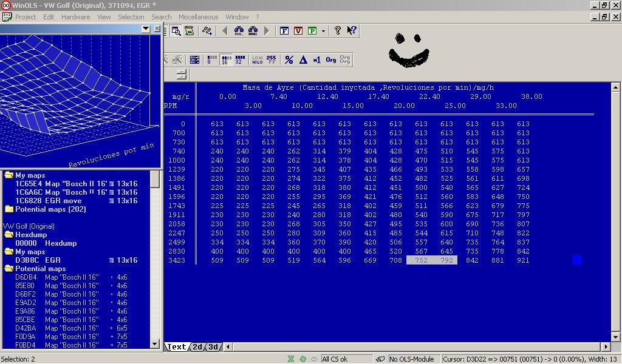
Task: Open the 3D preview pane dropdown arrow
Action: coord(146,29)
